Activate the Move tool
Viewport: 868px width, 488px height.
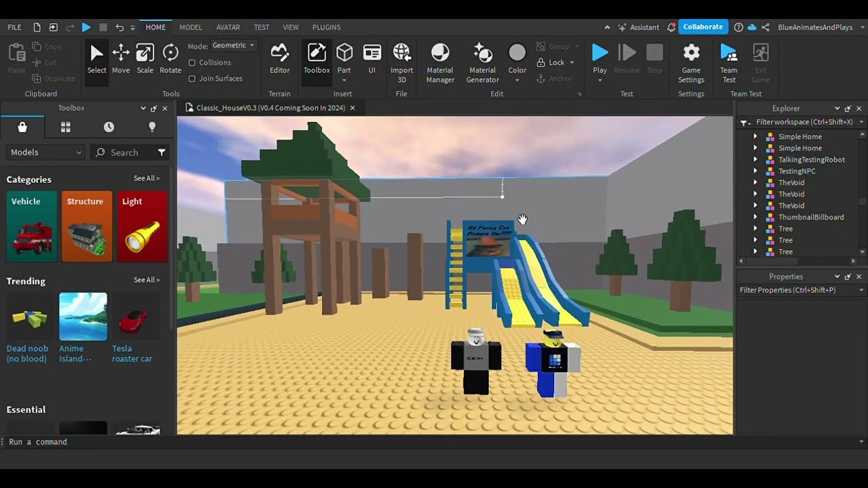coord(121,59)
